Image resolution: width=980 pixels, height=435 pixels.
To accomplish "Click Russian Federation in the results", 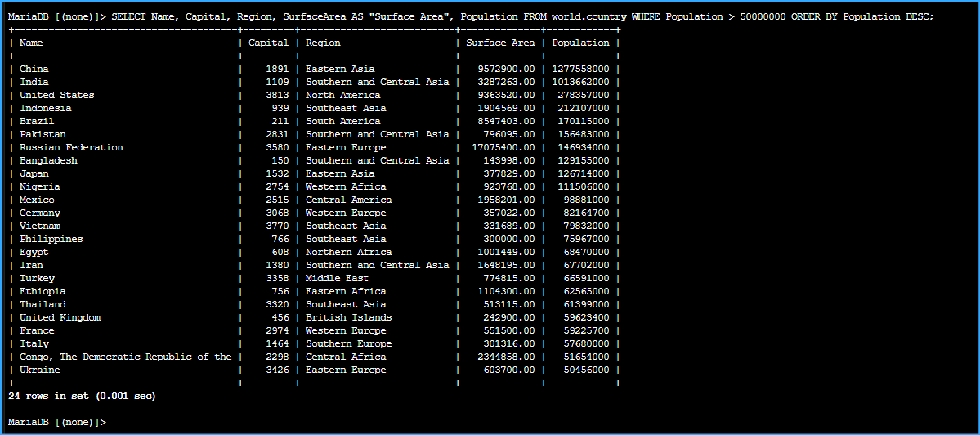I will pyautogui.click(x=71, y=147).
